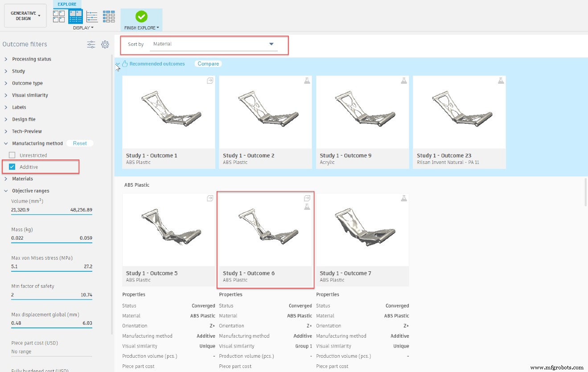588x372 pixels.
Task: Open the Generative Design menu
Action: (25, 15)
